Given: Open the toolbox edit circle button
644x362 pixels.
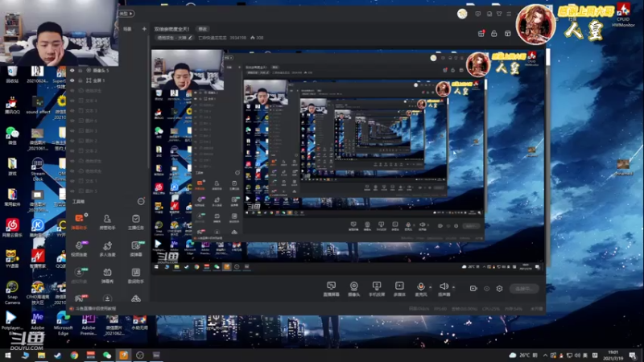Looking at the screenshot, I should tap(140, 201).
